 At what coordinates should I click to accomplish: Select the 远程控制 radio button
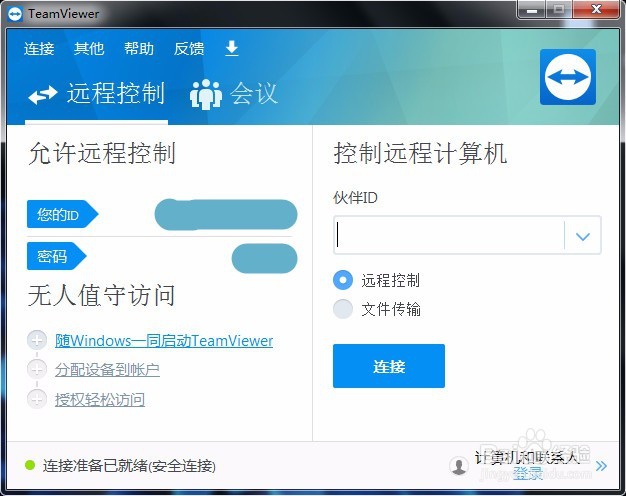click(x=343, y=280)
